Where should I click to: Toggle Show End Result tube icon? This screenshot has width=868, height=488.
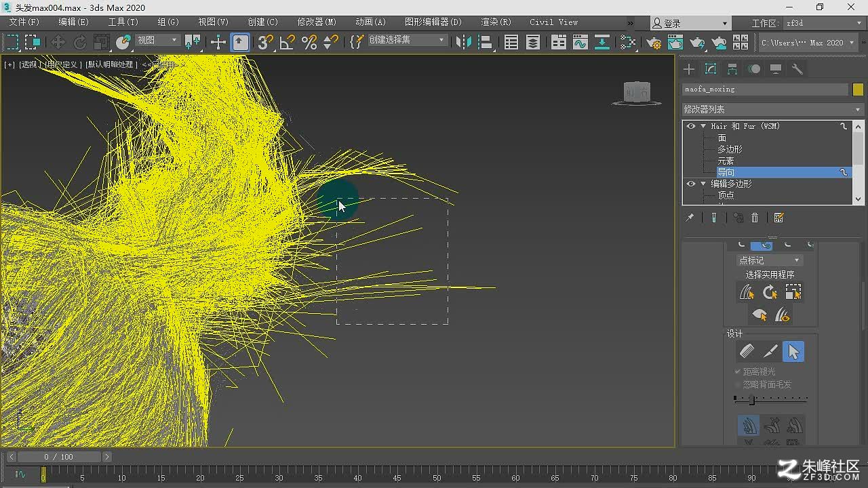click(x=714, y=218)
